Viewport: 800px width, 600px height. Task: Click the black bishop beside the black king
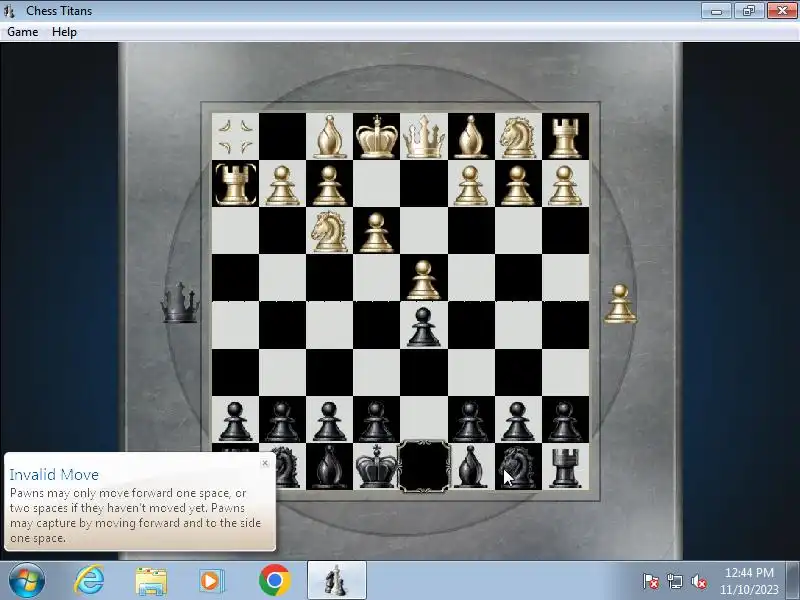[329, 467]
